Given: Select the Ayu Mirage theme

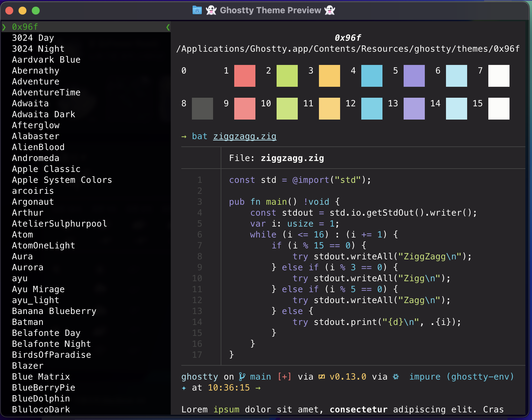Looking at the screenshot, I should (38, 289).
